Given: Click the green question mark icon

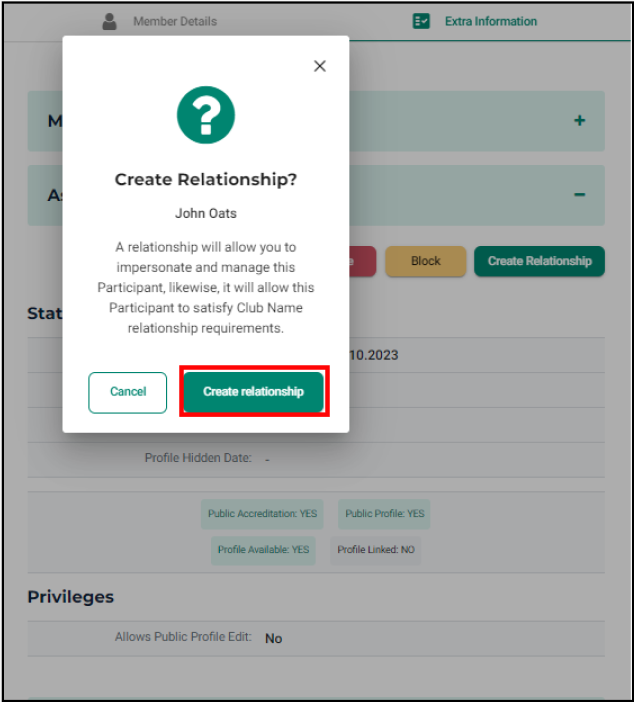Looking at the screenshot, I should [206, 115].
